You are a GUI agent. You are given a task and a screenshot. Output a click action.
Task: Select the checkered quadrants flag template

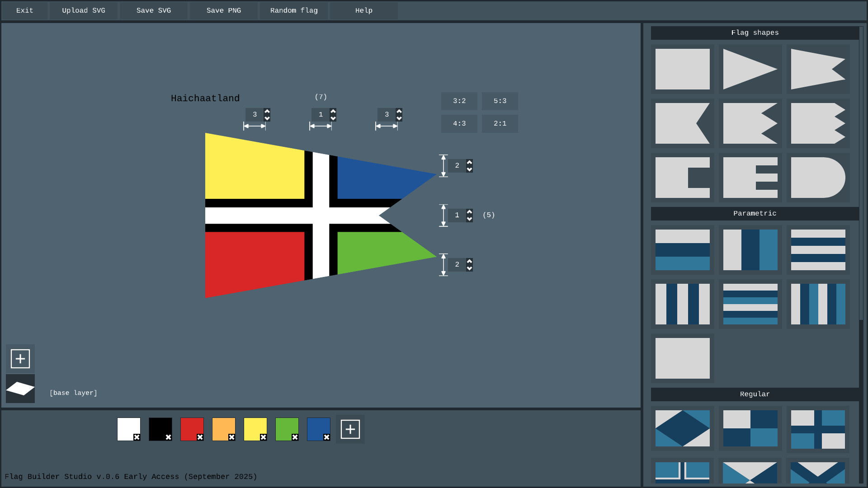tap(750, 429)
